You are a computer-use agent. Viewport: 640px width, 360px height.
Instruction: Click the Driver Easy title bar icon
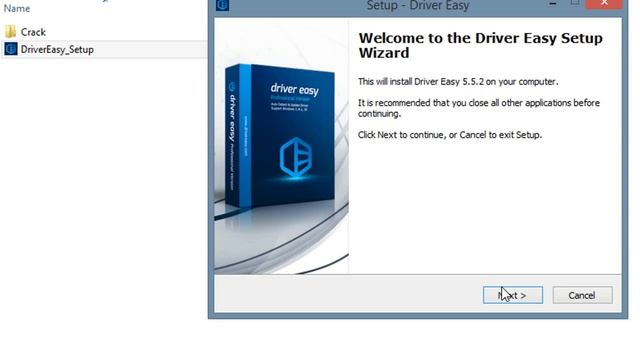click(x=222, y=5)
